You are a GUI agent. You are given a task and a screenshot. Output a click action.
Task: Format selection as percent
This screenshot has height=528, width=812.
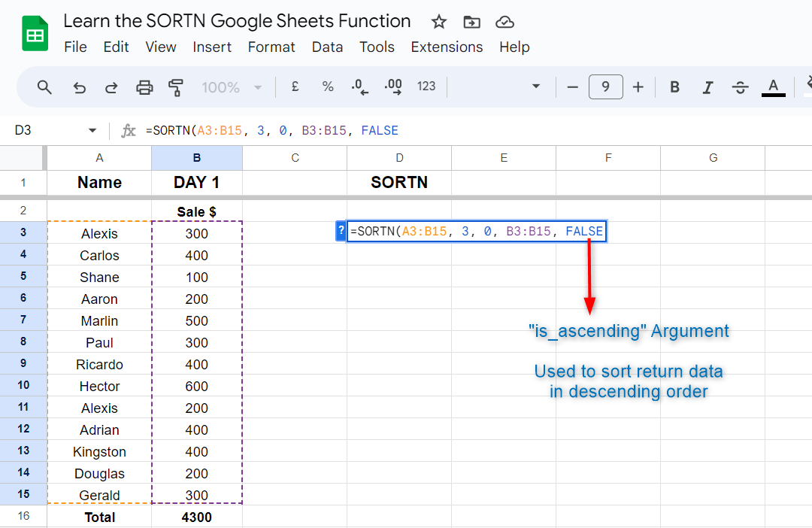pos(328,86)
